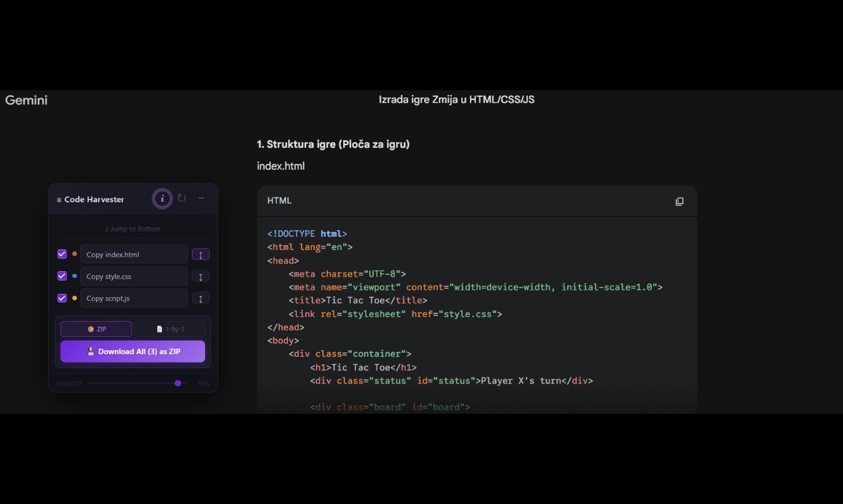Switch to 1-by-1 download mode
The height and width of the screenshot is (504, 843).
pyautogui.click(x=169, y=328)
